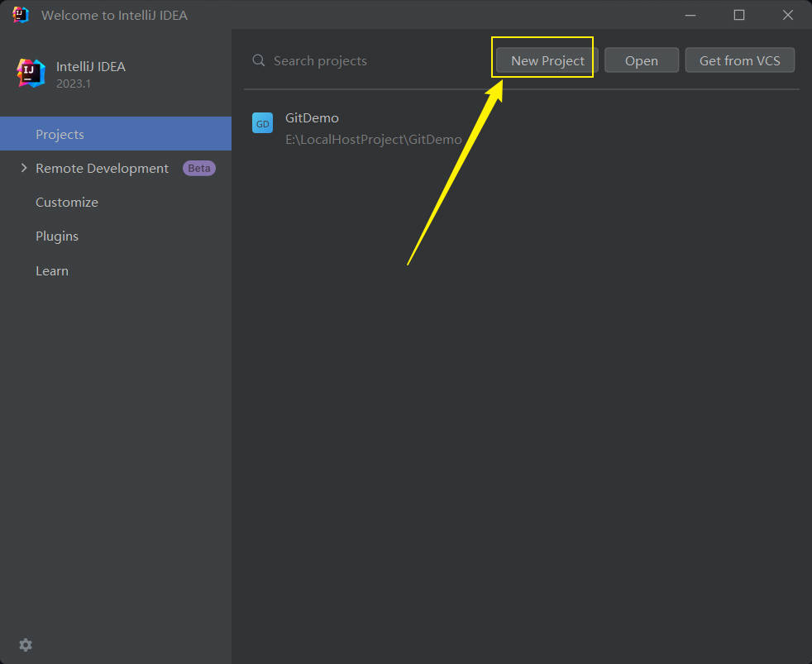Click the New Project button
This screenshot has width=812, height=664.
click(547, 60)
